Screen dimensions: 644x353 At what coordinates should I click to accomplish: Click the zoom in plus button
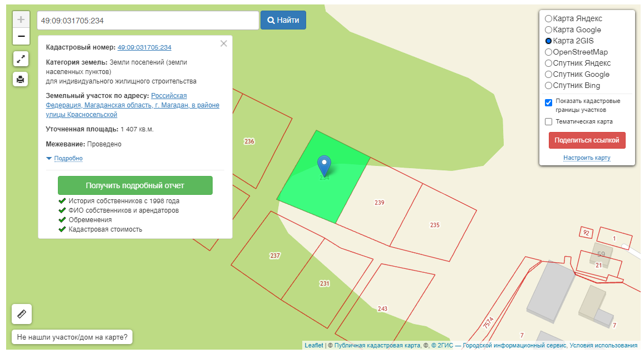pos(21,19)
